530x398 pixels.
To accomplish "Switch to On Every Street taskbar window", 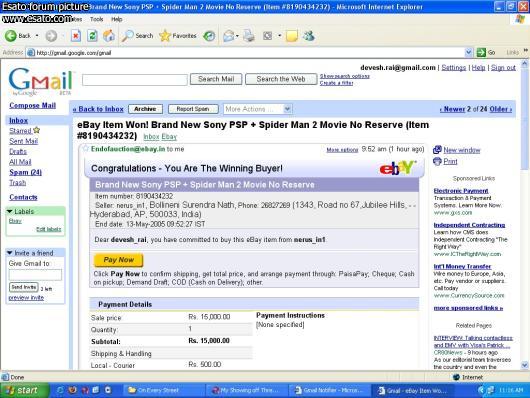I will [x=164, y=390].
